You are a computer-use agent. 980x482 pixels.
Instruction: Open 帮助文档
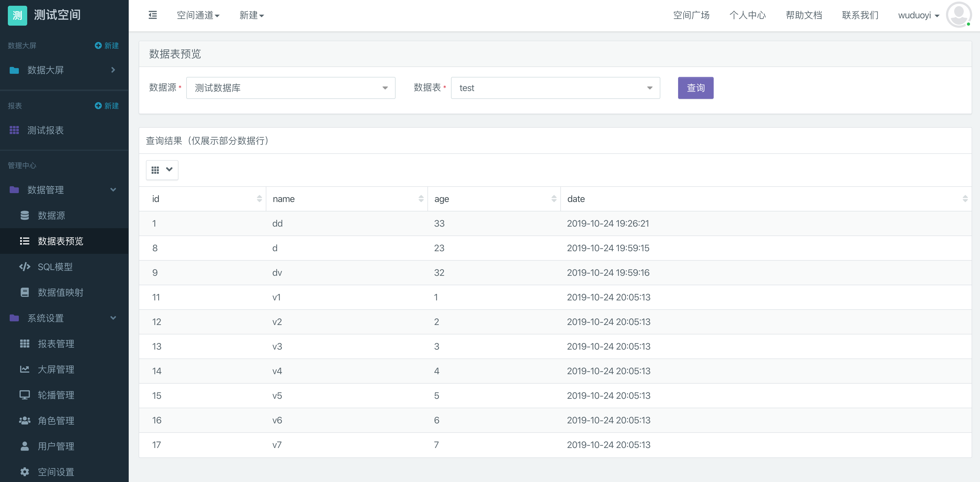click(804, 15)
